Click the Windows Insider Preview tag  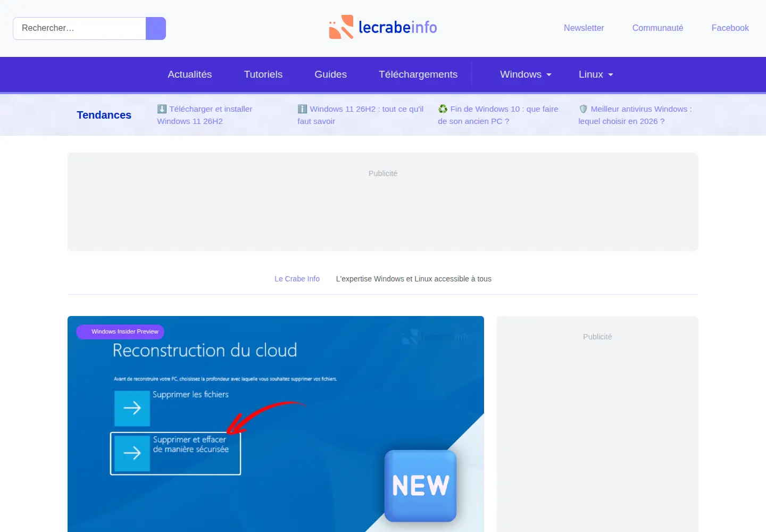click(x=120, y=331)
